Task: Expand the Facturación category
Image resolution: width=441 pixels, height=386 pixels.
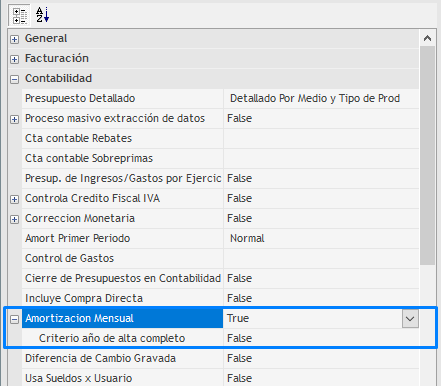Action: 14,59
